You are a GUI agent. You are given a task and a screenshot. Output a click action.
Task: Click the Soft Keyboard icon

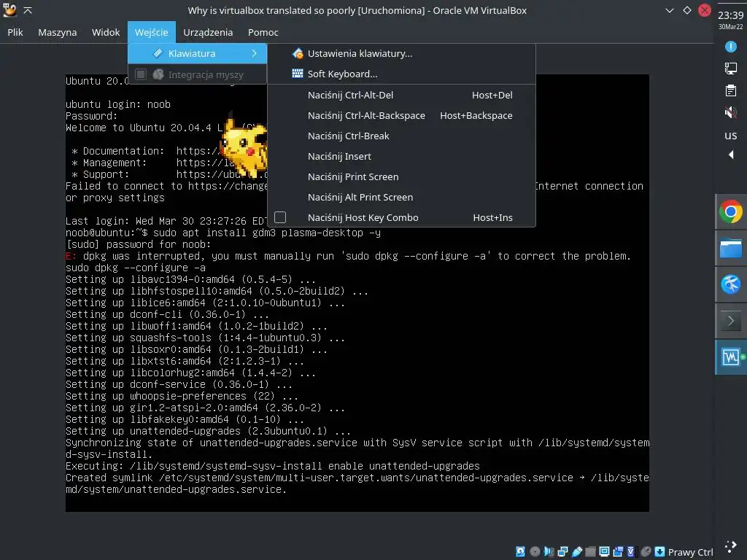coord(298,74)
